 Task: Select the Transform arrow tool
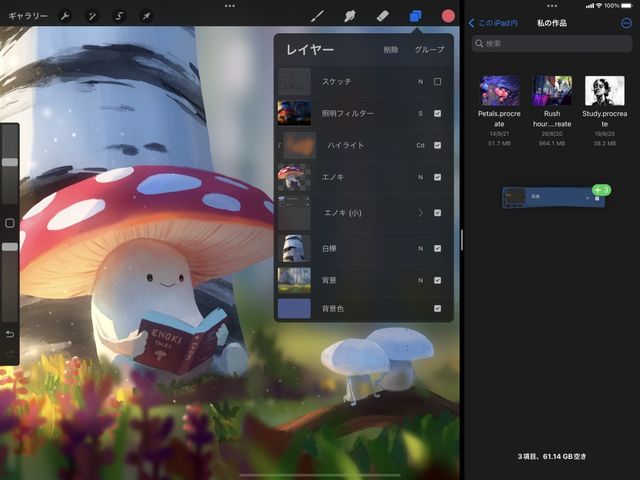[146, 16]
